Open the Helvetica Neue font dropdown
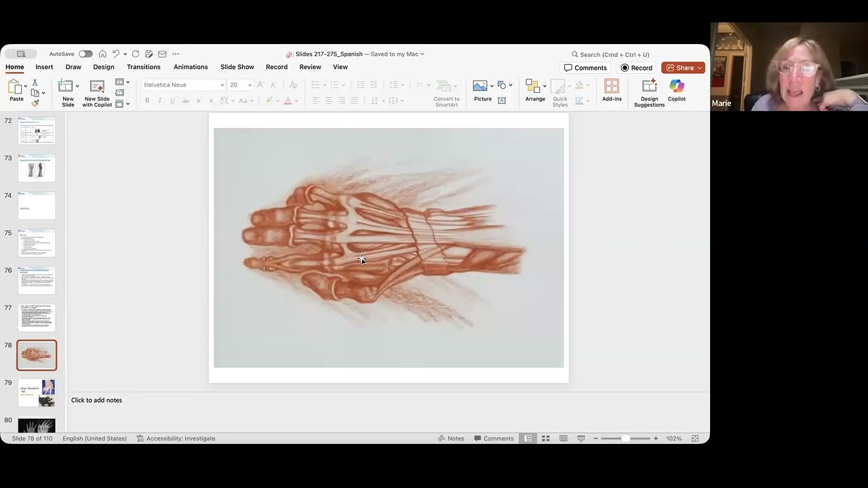 [221, 85]
